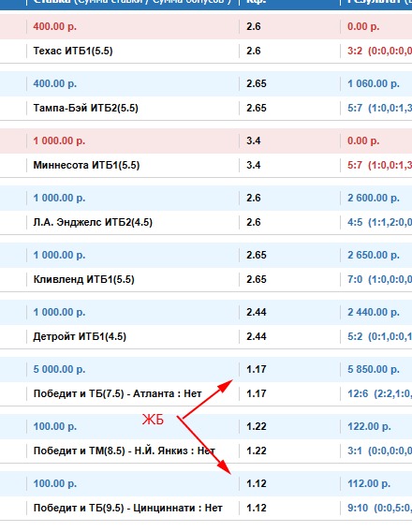Click the 9:10 score result
Screen dimensions: 412x532
358,508
